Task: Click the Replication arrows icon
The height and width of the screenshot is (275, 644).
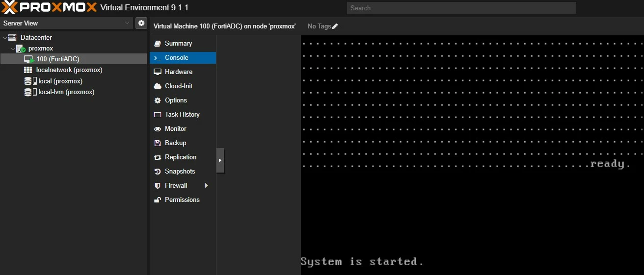Action: [x=158, y=157]
